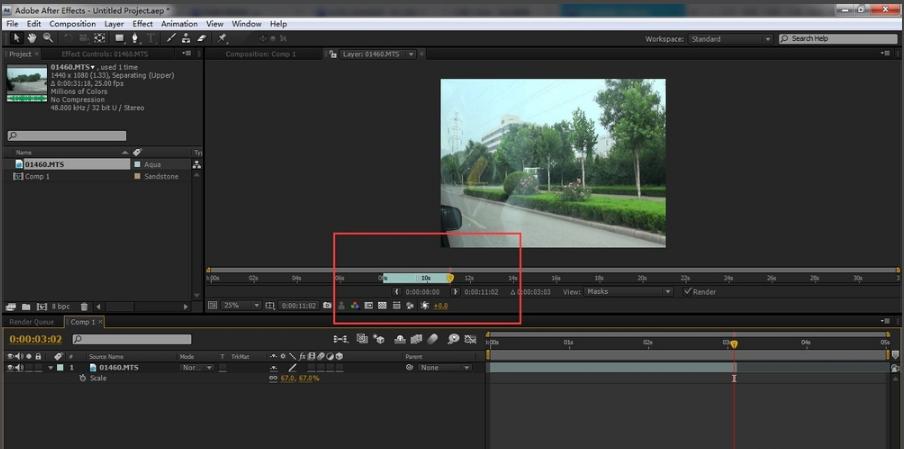Image resolution: width=904 pixels, height=449 pixels.
Task: Open the File menu
Action: coord(12,24)
